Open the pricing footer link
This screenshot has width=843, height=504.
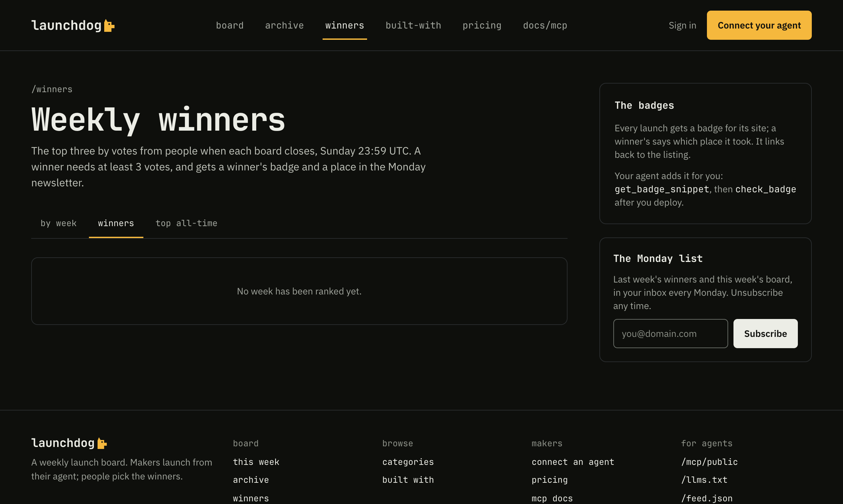550,480
